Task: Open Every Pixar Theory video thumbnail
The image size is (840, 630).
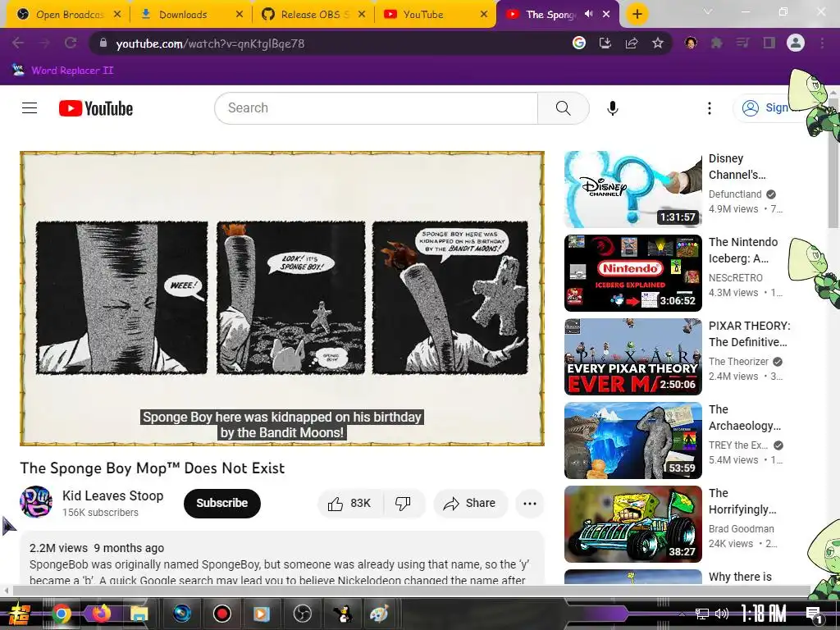Action: [632, 356]
